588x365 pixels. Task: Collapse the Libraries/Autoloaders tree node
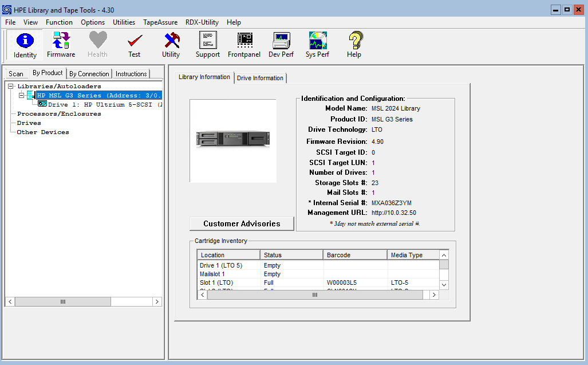pyautogui.click(x=10, y=87)
